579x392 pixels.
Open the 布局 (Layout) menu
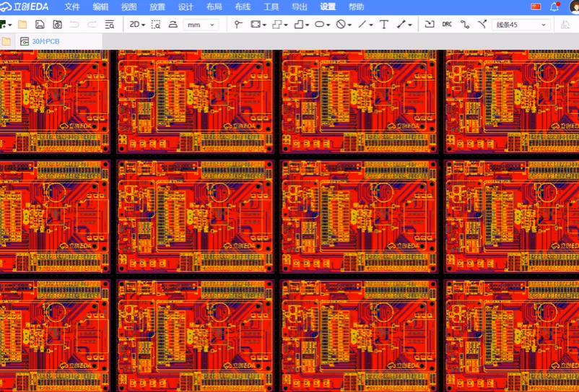click(x=214, y=6)
